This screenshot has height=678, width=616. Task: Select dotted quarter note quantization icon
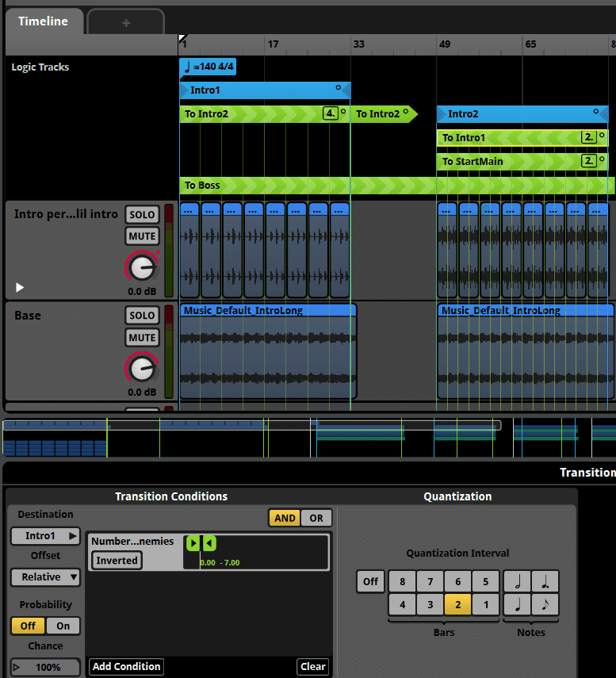click(545, 581)
